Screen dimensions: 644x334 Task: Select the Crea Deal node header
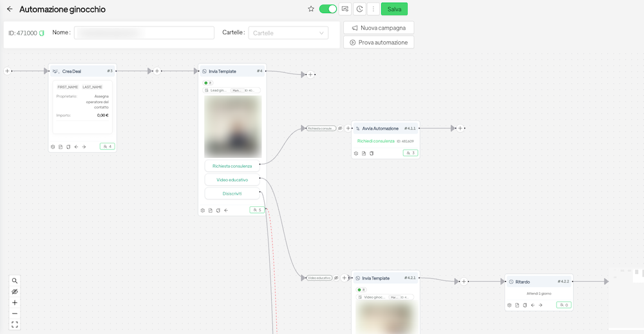click(x=82, y=71)
